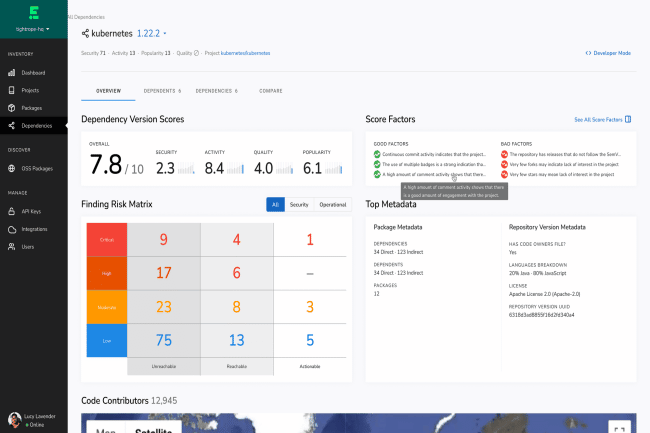The width and height of the screenshot is (650, 433).
Task: Click the orange Moderate severity block
Action: [x=107, y=307]
